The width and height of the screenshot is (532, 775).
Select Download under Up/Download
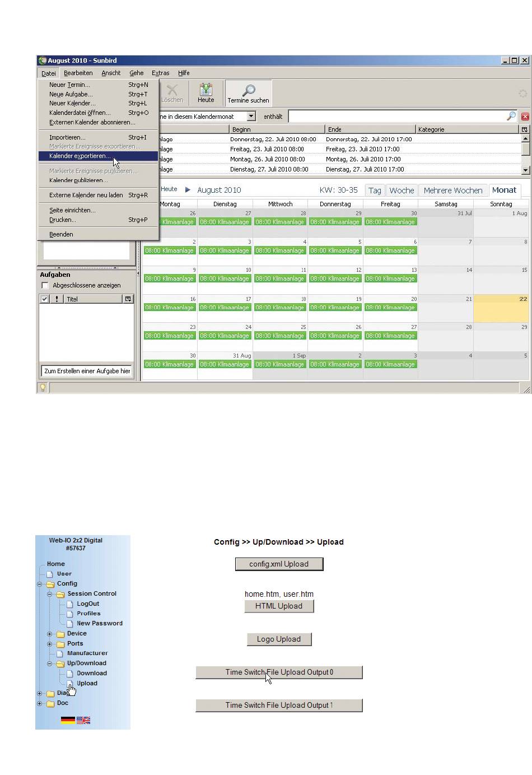click(92, 674)
